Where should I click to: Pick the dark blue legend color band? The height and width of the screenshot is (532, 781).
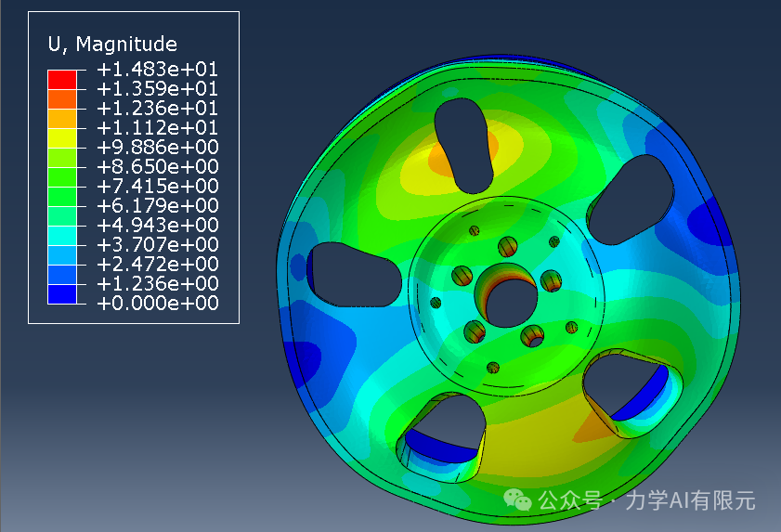point(62,294)
